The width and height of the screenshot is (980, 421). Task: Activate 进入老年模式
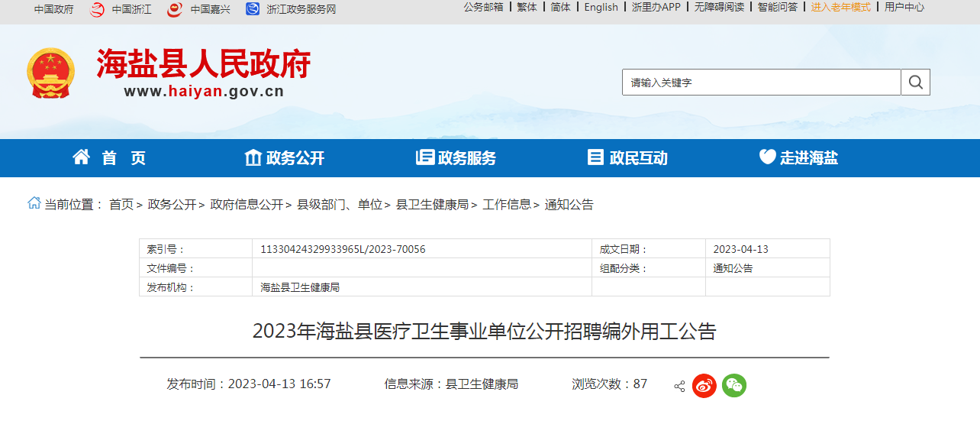tap(841, 7)
